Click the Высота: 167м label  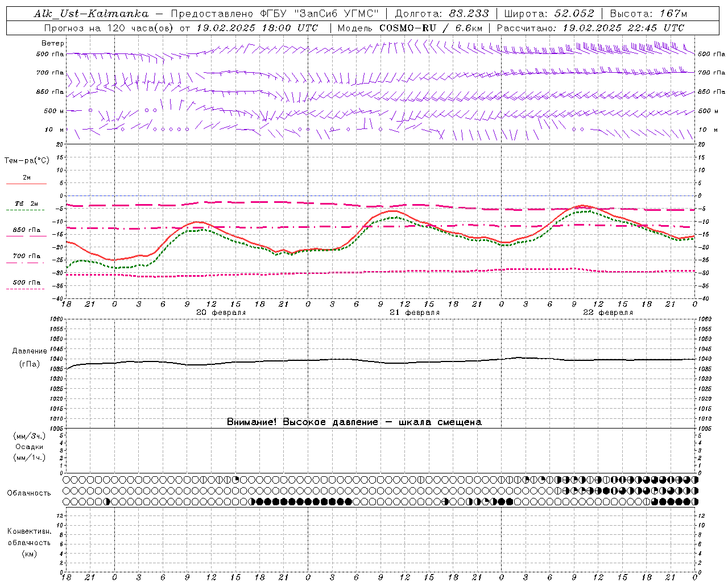pyautogui.click(x=648, y=14)
